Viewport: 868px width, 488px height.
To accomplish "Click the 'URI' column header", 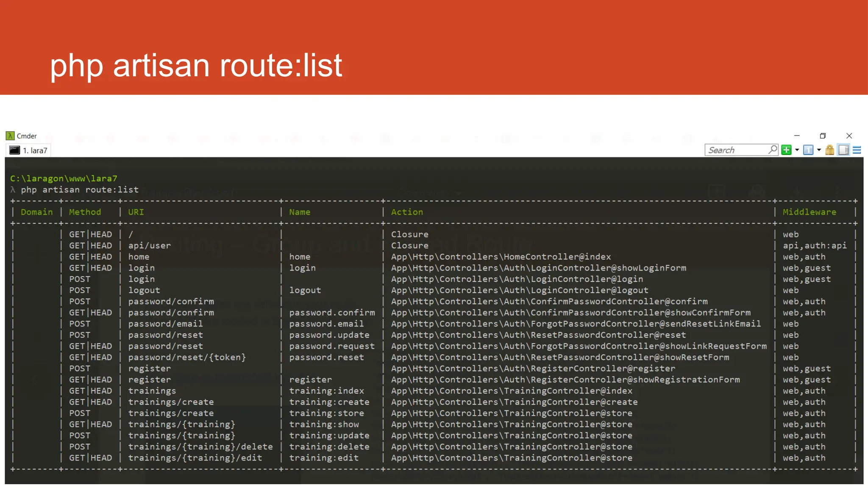I will tap(136, 212).
